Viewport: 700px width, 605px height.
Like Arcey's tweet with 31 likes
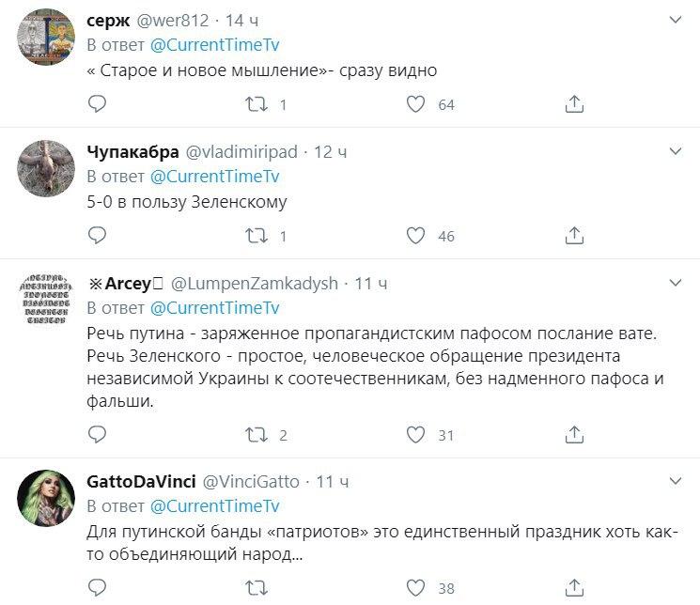click(x=416, y=434)
